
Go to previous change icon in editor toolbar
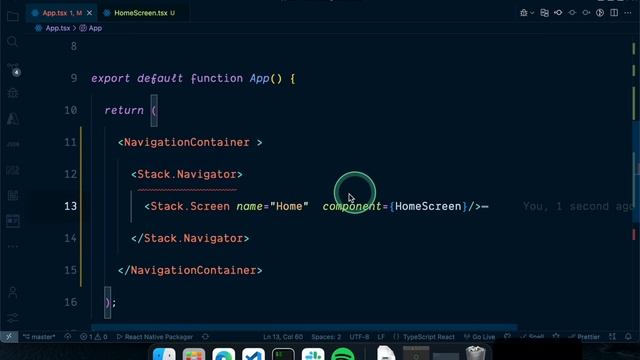pos(558,13)
